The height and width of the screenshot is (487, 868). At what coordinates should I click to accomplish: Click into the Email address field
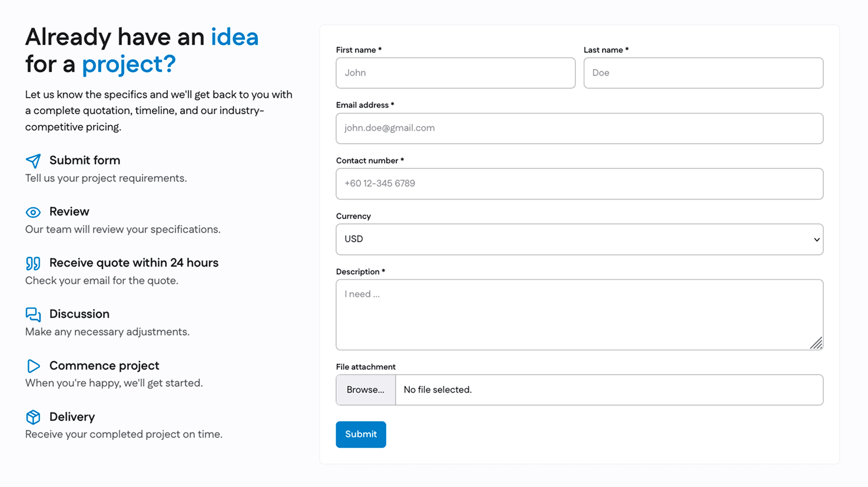pos(579,128)
